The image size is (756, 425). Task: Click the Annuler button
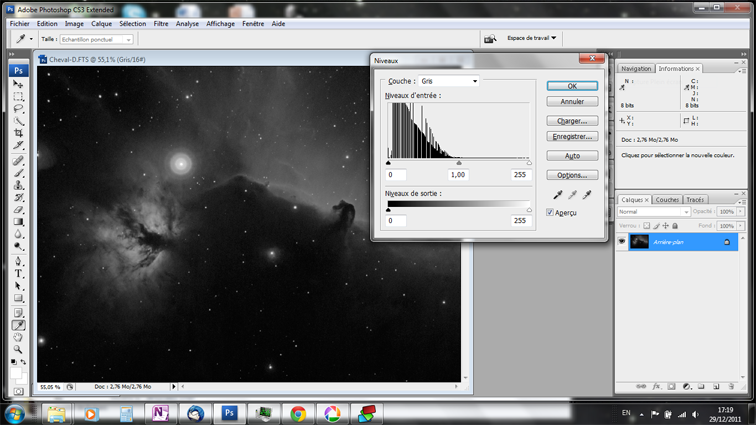572,101
